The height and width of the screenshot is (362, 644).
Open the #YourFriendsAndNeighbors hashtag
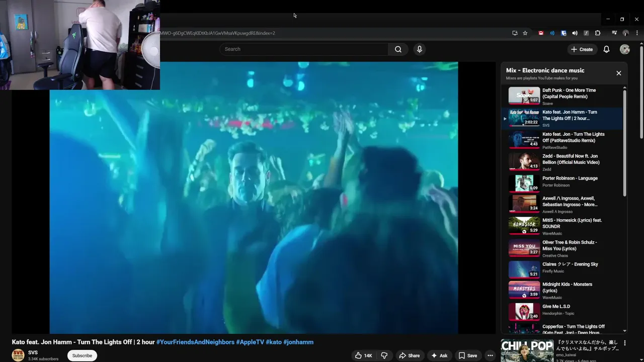[x=195, y=342]
